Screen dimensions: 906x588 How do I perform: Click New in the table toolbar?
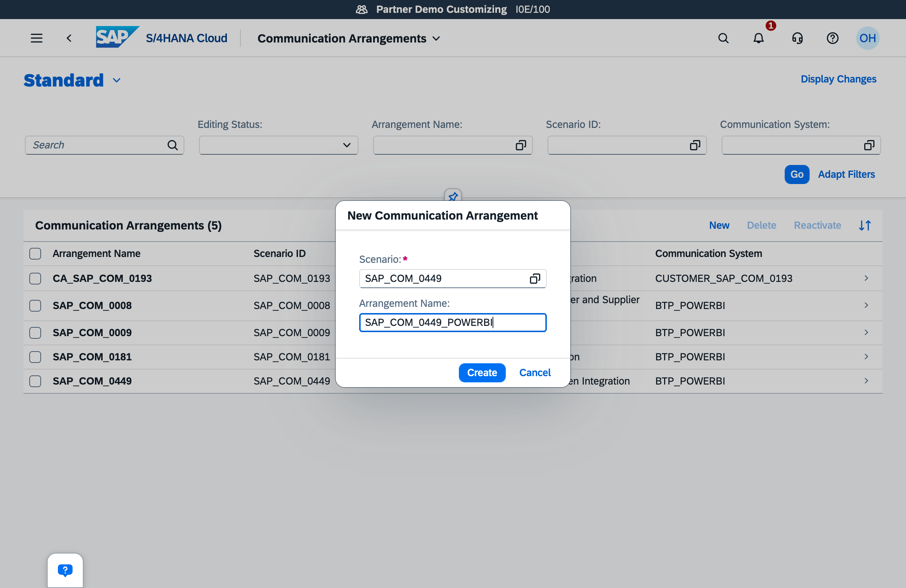click(719, 225)
